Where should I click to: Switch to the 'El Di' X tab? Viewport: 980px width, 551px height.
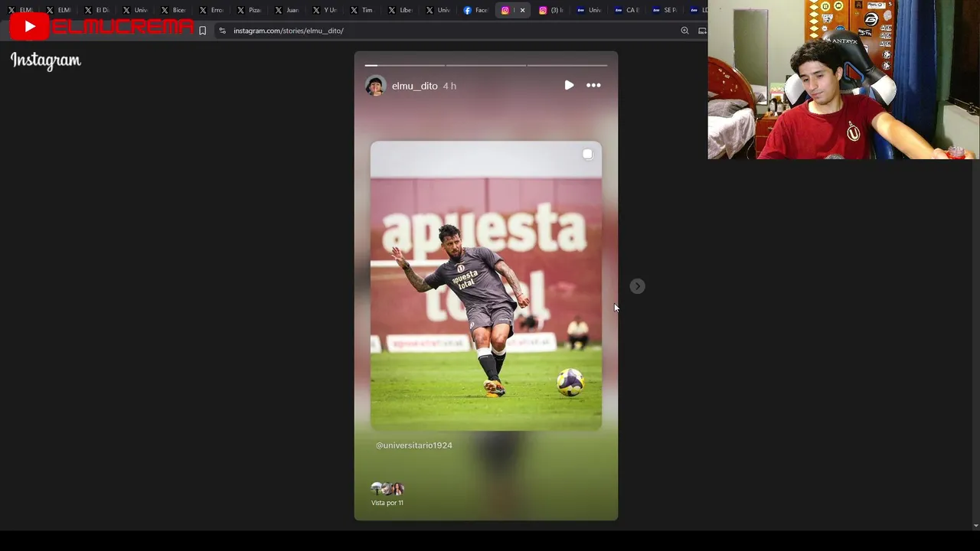coord(97,10)
